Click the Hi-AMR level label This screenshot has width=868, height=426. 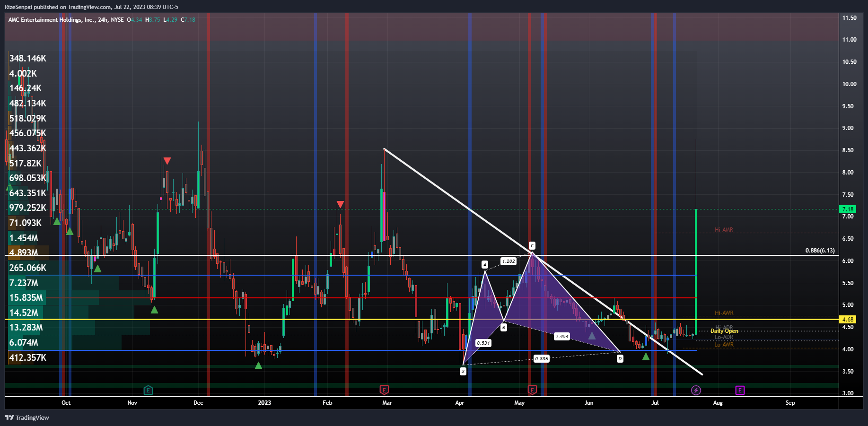(x=724, y=230)
